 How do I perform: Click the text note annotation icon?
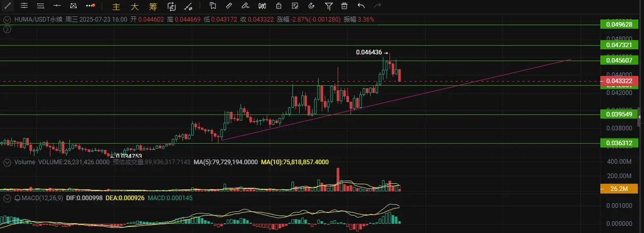295,6
